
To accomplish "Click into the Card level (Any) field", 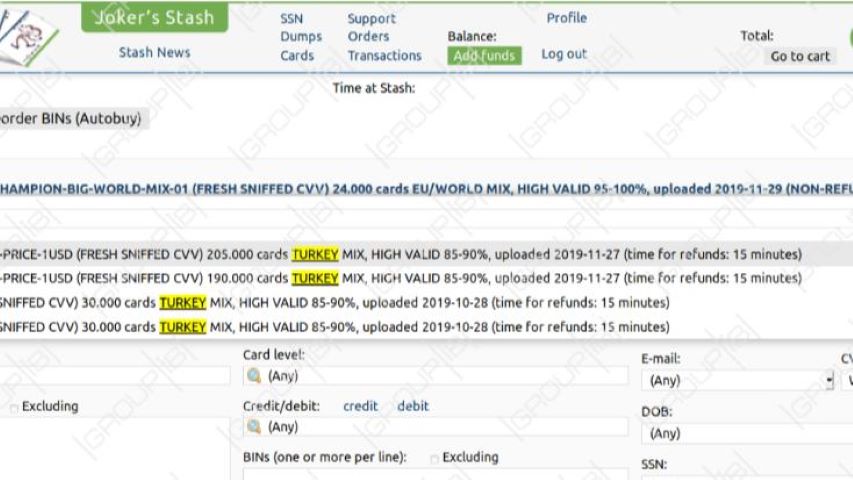I will click(435, 376).
